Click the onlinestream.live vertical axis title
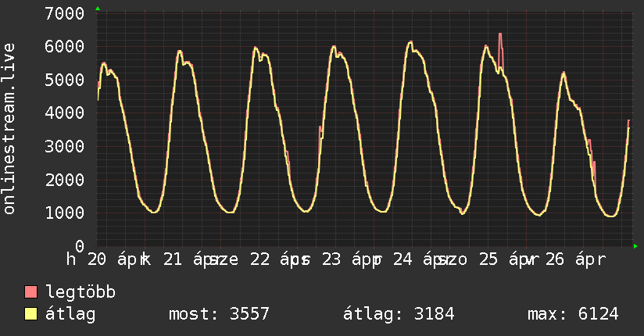644x336 pixels. tap(9, 129)
